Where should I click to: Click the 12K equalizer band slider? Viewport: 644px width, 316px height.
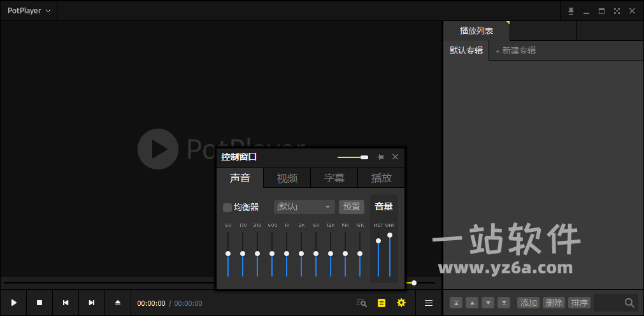(x=331, y=254)
